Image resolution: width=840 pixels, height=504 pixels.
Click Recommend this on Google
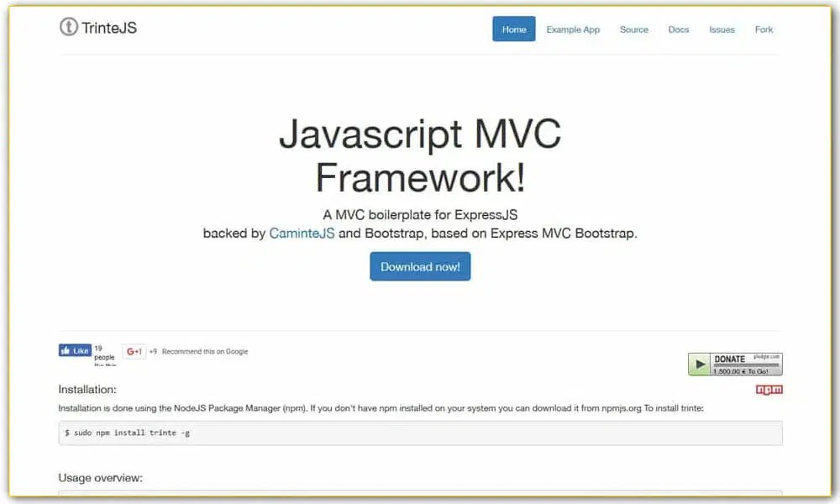205,351
